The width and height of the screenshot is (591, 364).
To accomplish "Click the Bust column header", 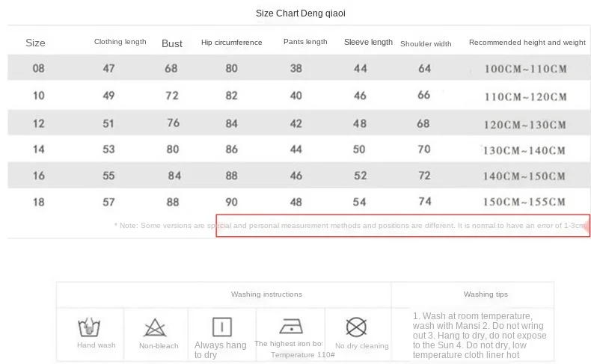I will pyautogui.click(x=172, y=43).
